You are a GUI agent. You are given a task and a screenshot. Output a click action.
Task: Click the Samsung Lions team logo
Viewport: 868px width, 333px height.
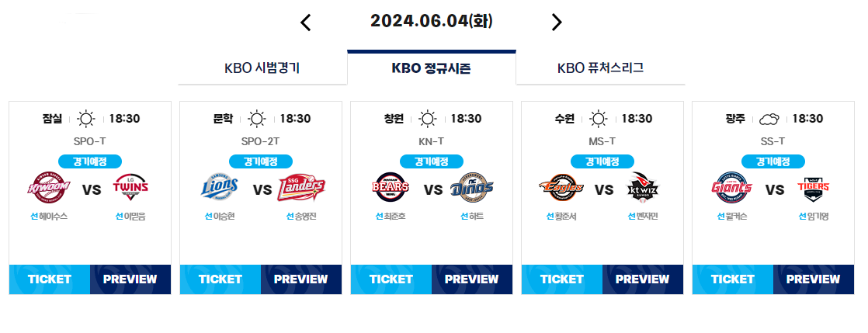[220, 188]
